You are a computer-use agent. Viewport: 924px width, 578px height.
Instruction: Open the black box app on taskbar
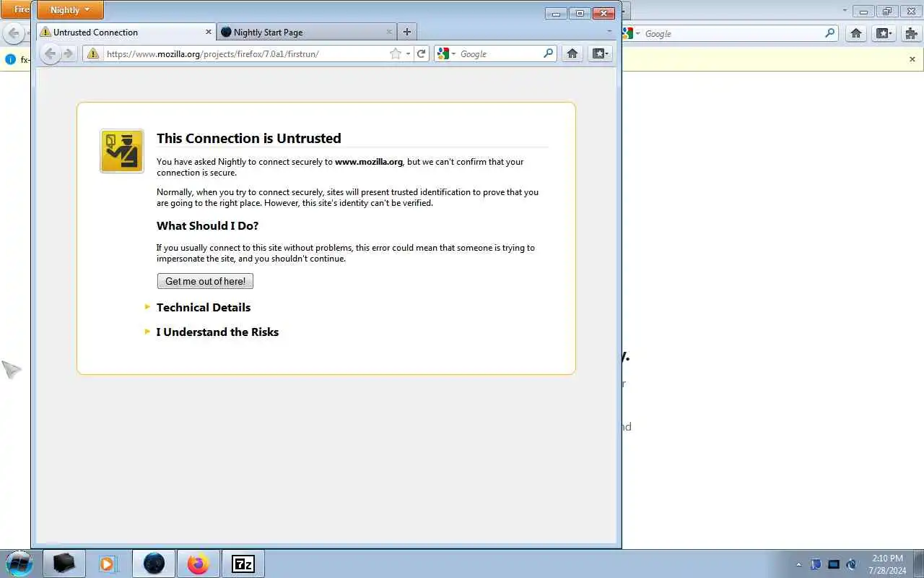(x=64, y=563)
